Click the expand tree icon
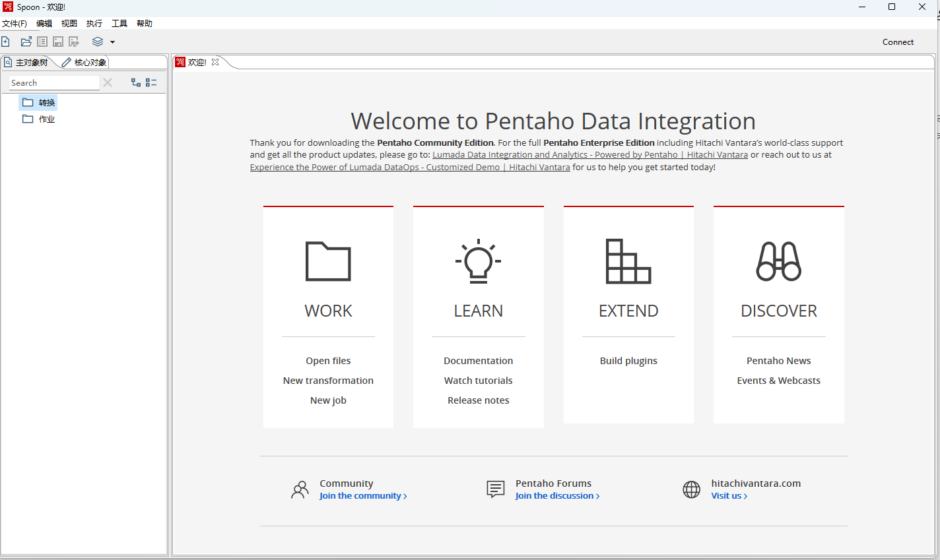Screen dimensions: 940x560 (x=136, y=82)
